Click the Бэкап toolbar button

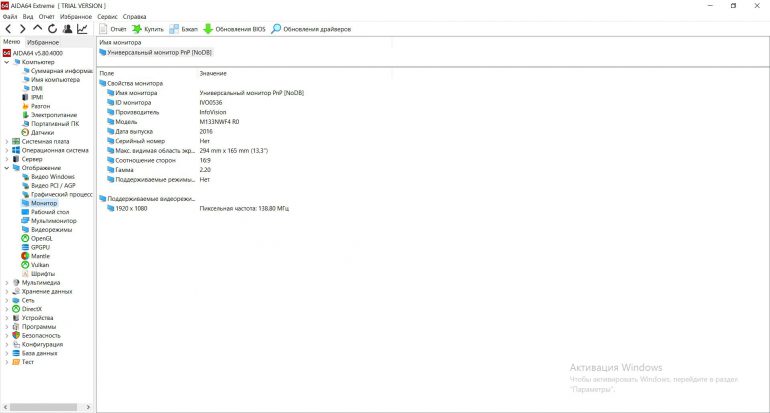(x=183, y=29)
